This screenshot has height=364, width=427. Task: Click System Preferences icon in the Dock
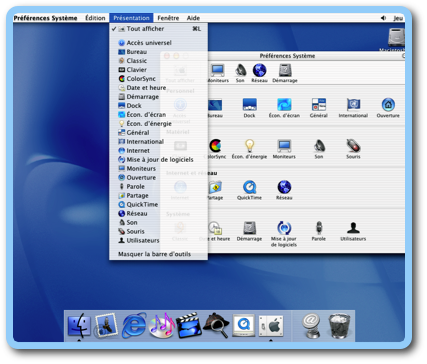(x=271, y=326)
